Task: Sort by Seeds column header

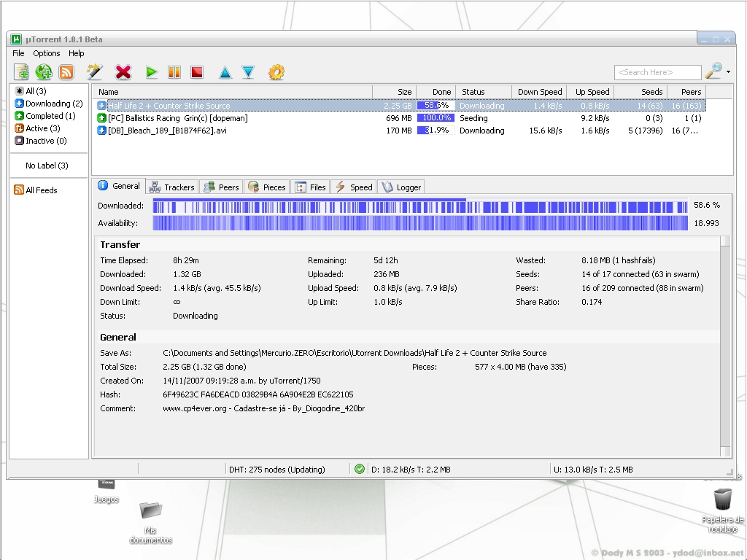Action: [641, 92]
